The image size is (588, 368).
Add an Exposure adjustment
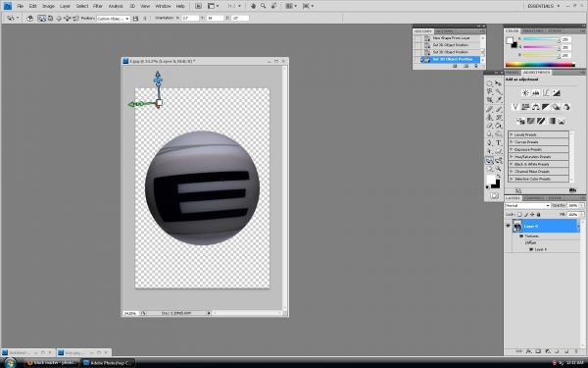[556, 93]
